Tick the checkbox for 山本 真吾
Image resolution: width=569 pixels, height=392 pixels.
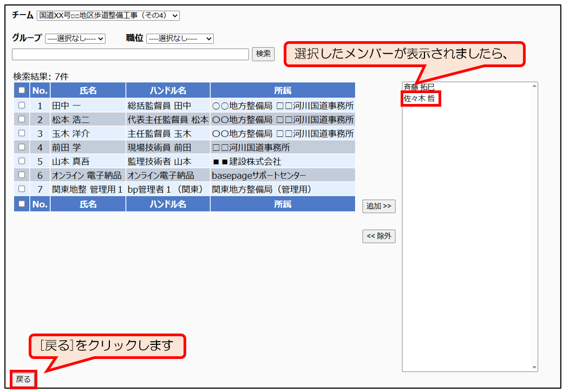pyautogui.click(x=22, y=161)
